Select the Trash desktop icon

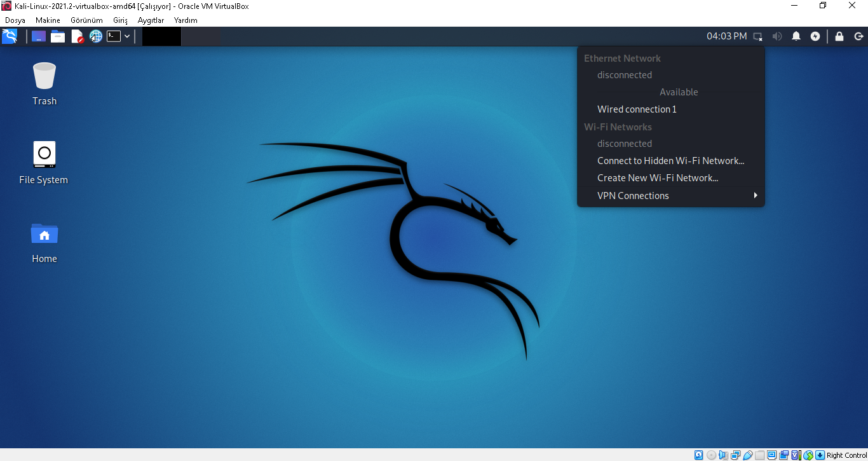44,83
